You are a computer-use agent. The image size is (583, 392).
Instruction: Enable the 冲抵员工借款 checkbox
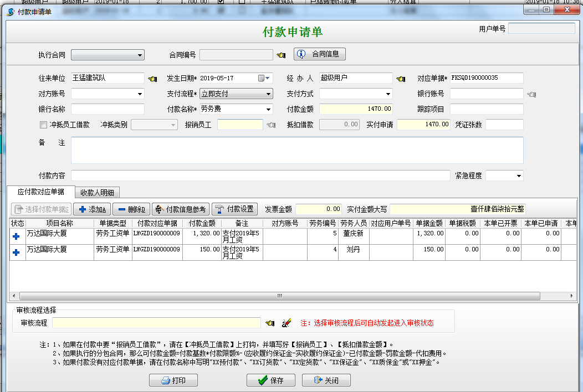(44, 125)
